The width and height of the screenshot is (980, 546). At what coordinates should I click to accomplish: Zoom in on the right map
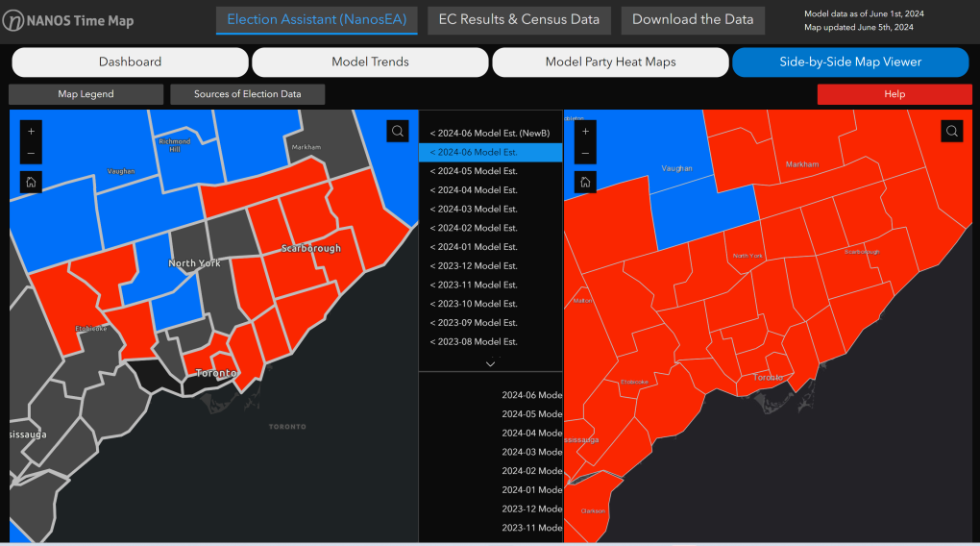coord(586,132)
